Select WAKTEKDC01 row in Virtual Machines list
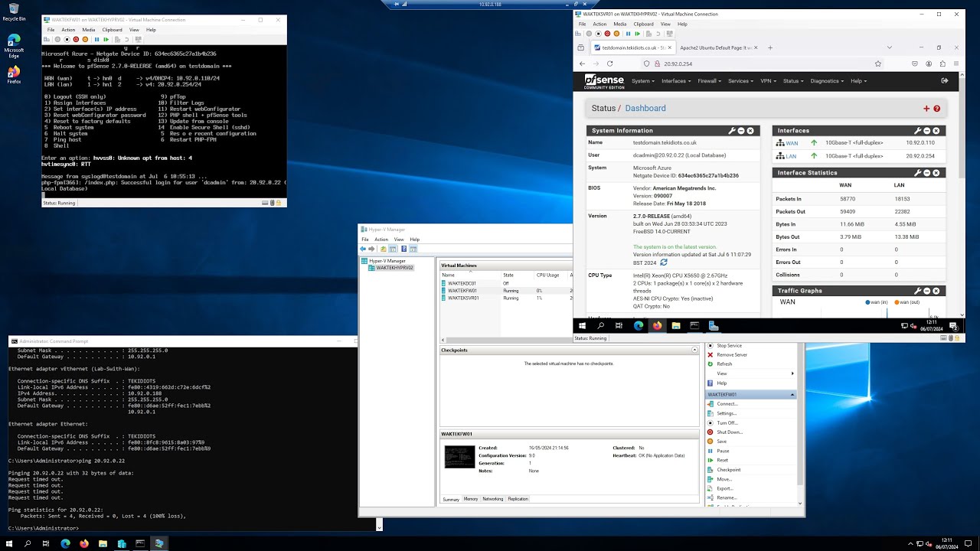980x551 pixels. pyautogui.click(x=505, y=283)
